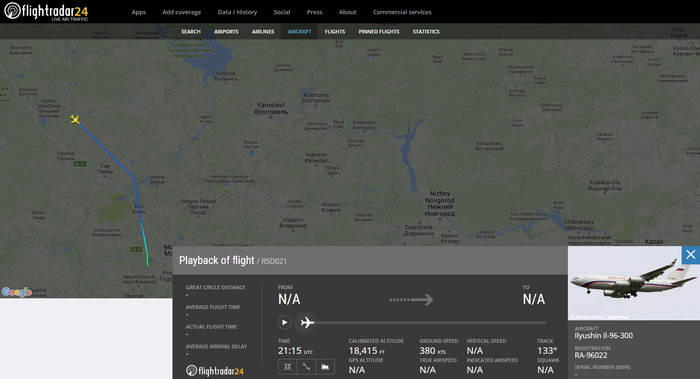Open the altitude graph chart icon

pyautogui.click(x=325, y=367)
